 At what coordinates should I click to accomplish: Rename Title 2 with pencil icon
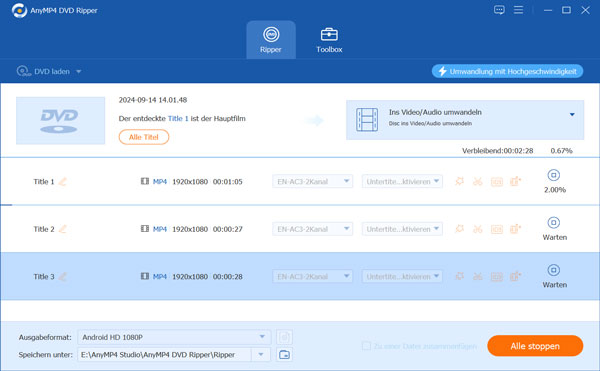pyautogui.click(x=63, y=229)
